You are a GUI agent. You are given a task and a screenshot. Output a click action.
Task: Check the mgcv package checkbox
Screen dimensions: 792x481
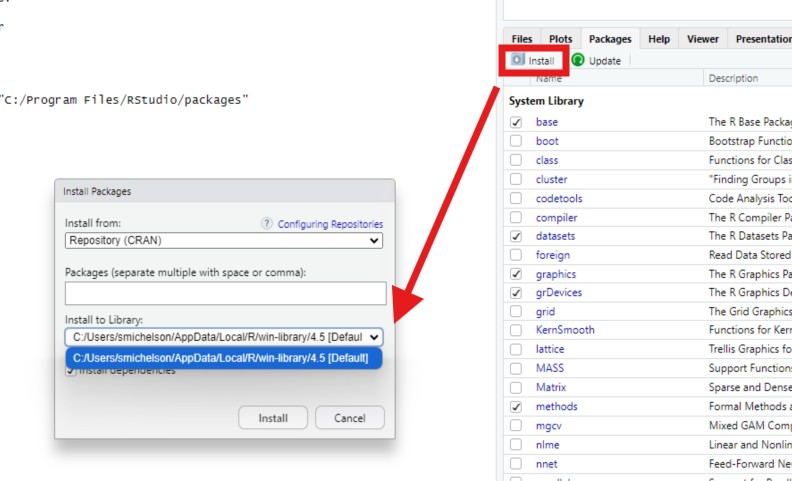[x=516, y=425]
